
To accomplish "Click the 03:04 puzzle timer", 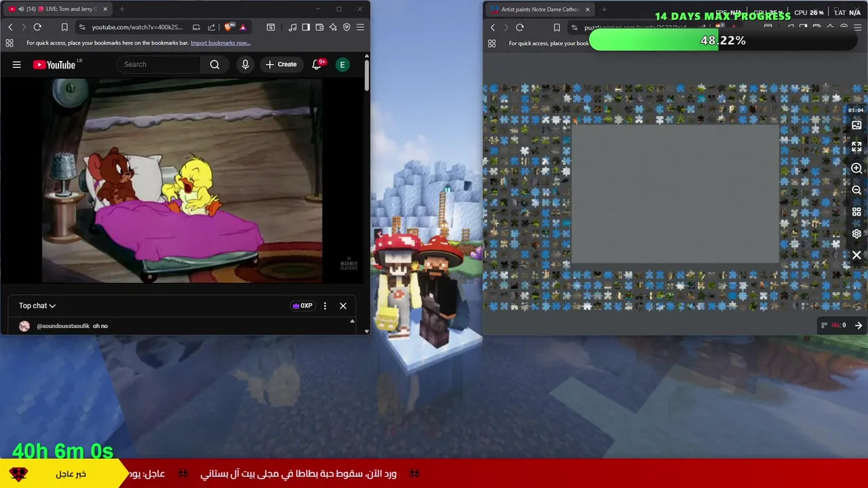I will point(856,110).
